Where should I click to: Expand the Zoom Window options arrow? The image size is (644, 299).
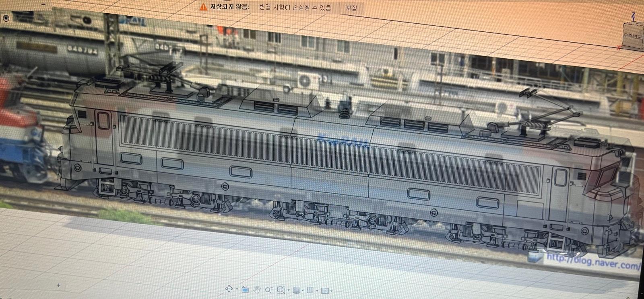point(289,290)
